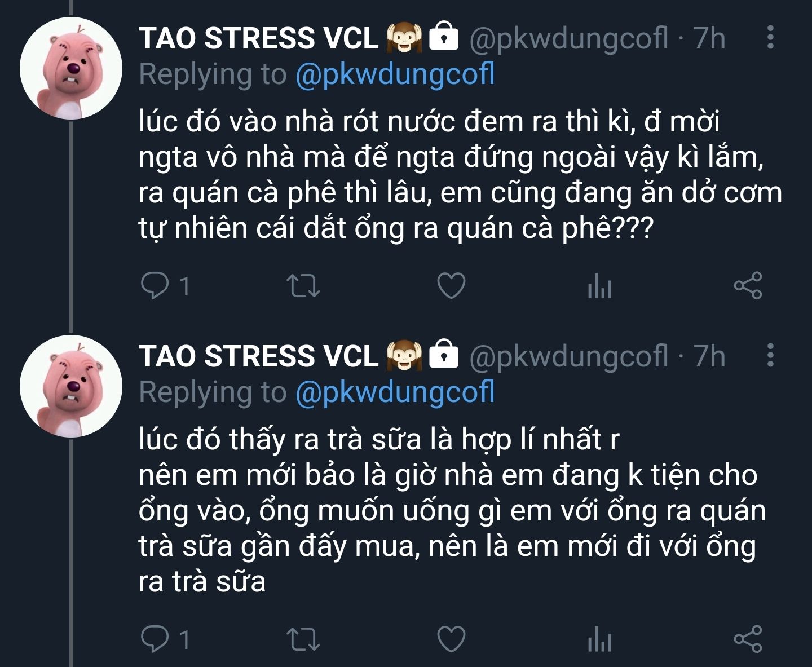This screenshot has width=812, height=667.
Task: Share the second tweet
Action: [748, 639]
